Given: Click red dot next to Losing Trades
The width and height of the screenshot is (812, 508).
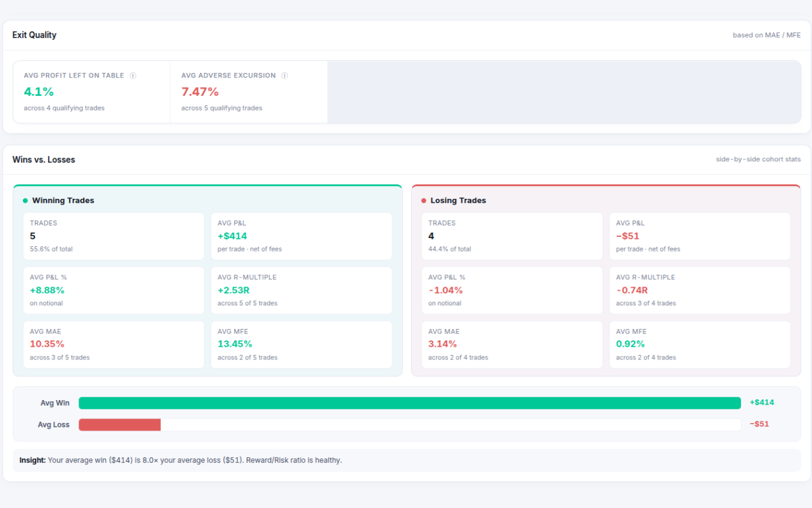Looking at the screenshot, I should pyautogui.click(x=424, y=201).
